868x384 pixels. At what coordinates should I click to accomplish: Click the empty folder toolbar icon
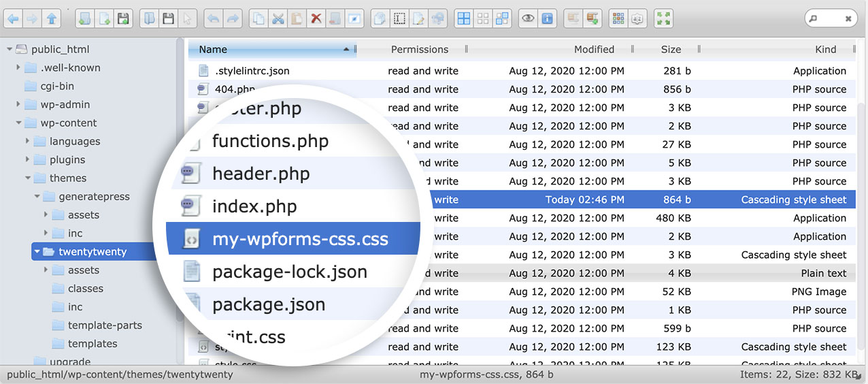(335, 18)
